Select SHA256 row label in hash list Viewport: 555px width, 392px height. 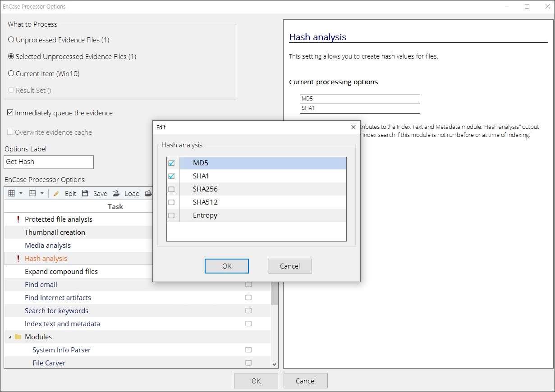205,189
